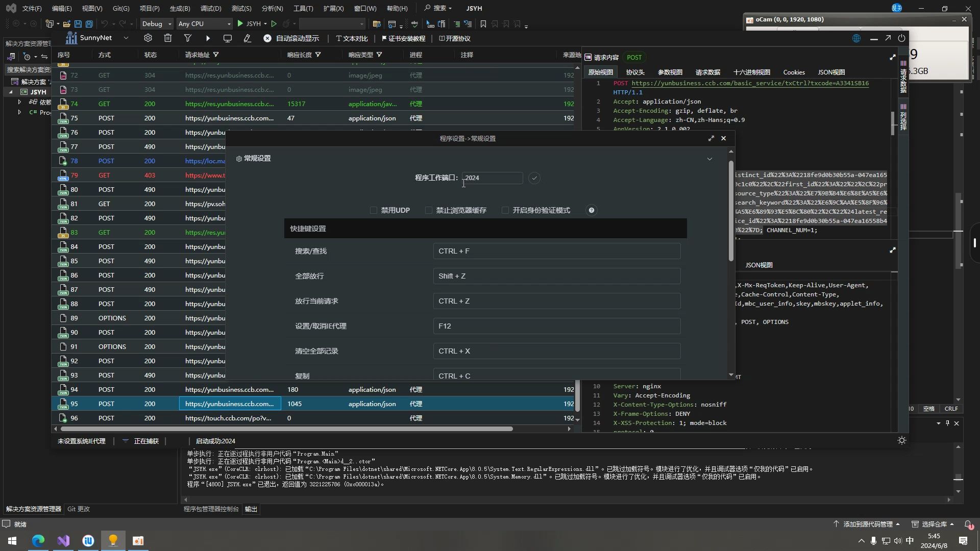Click the find-in-files folder icon in VS toolbar
This screenshot has height=551, width=980.
[377, 24]
